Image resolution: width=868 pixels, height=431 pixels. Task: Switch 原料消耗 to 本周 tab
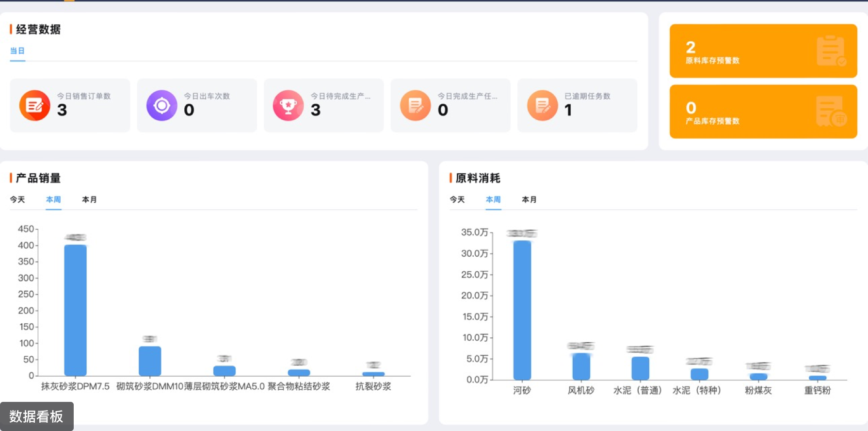493,199
